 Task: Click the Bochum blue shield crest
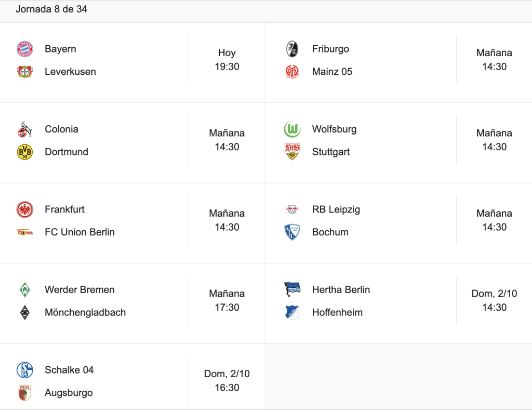click(292, 232)
